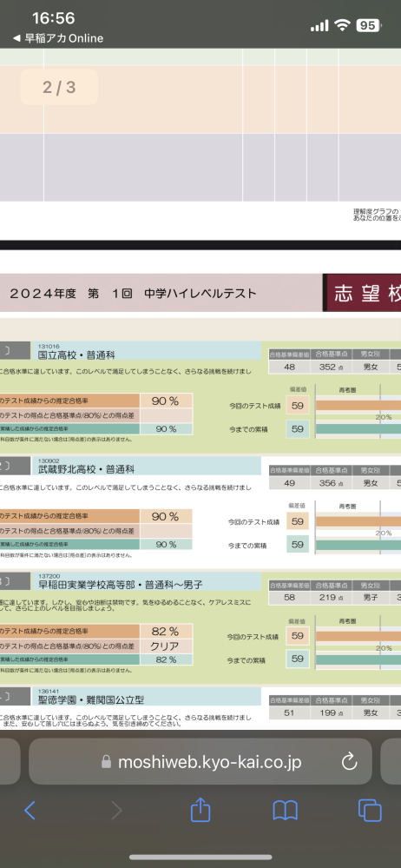
Task: Select school code 137200
Action: pos(49,576)
